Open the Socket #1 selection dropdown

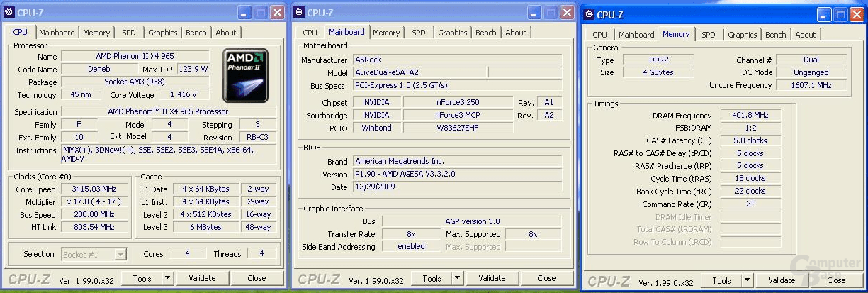click(121, 254)
